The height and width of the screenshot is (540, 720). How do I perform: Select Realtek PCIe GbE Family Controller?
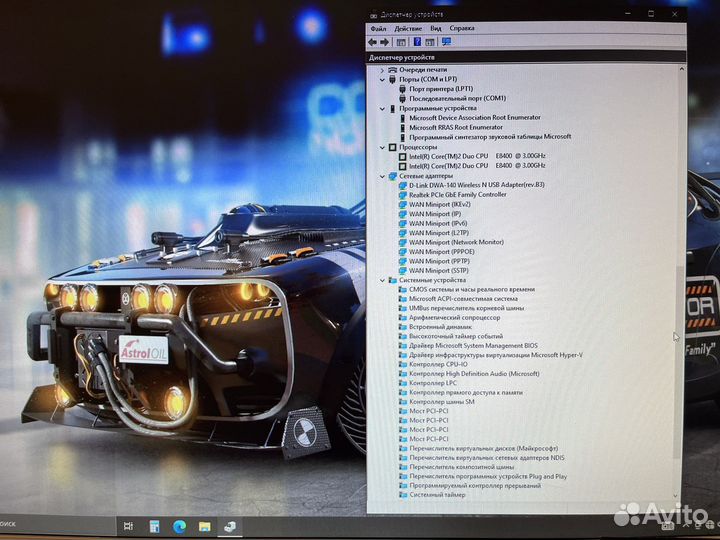pyautogui.click(x=458, y=194)
